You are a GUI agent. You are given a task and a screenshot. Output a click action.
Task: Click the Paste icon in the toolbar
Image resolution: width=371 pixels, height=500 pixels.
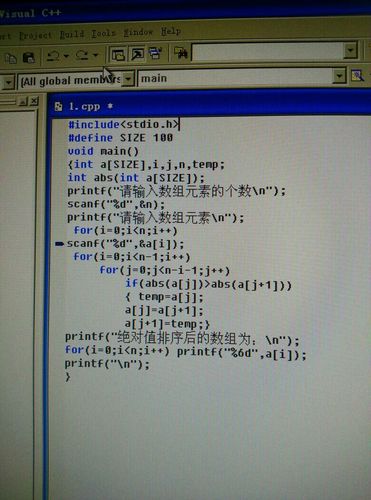point(29,58)
